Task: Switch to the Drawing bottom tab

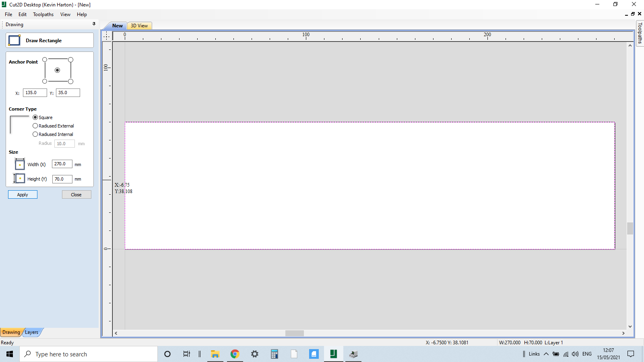Action: coord(11,332)
